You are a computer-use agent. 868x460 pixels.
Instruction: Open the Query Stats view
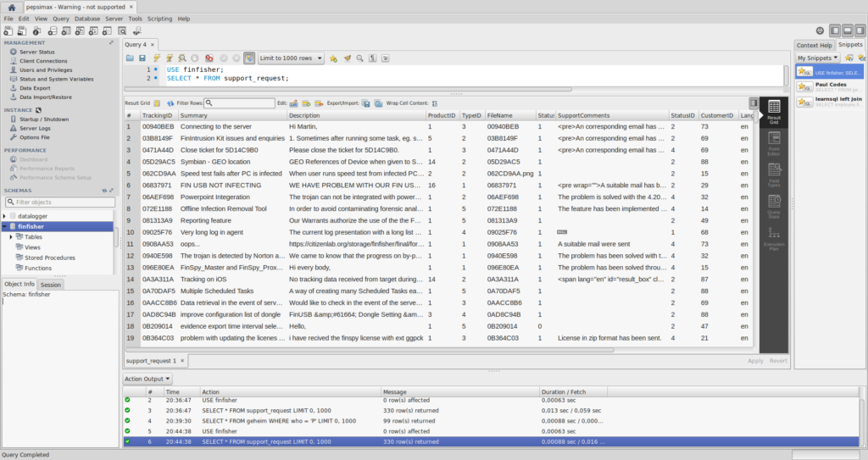(x=773, y=206)
